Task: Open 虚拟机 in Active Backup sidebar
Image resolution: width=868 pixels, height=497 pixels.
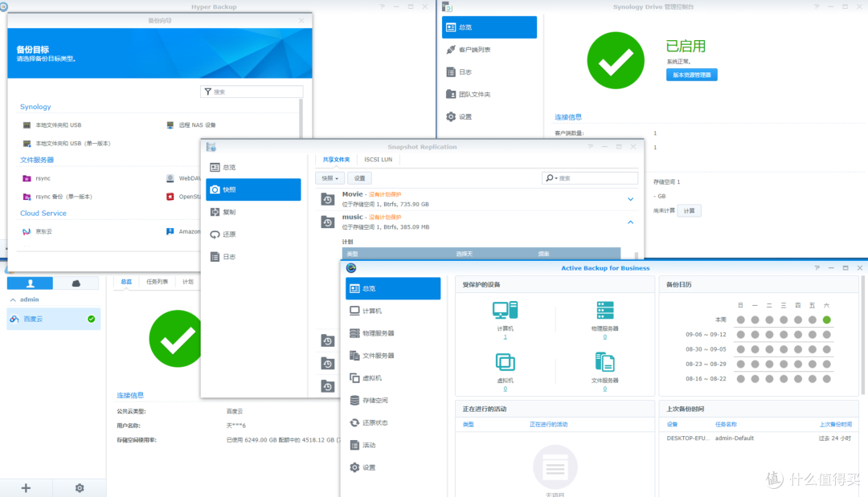Action: click(373, 377)
